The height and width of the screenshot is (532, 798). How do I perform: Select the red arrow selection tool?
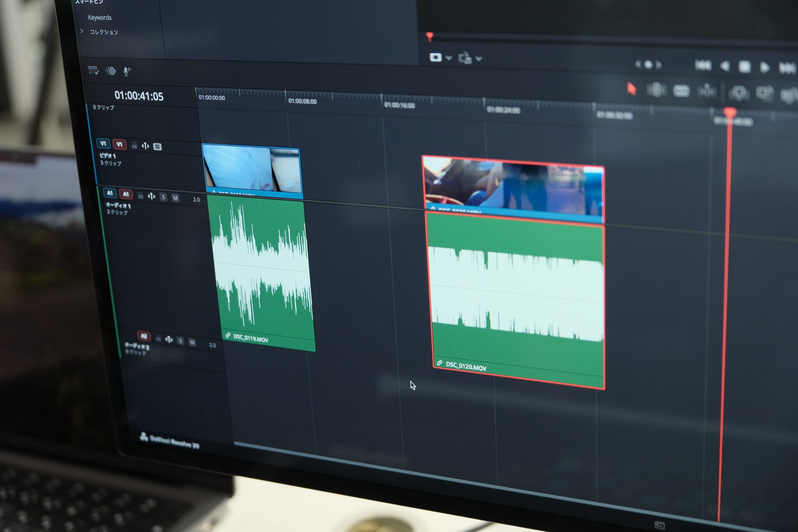click(x=632, y=89)
